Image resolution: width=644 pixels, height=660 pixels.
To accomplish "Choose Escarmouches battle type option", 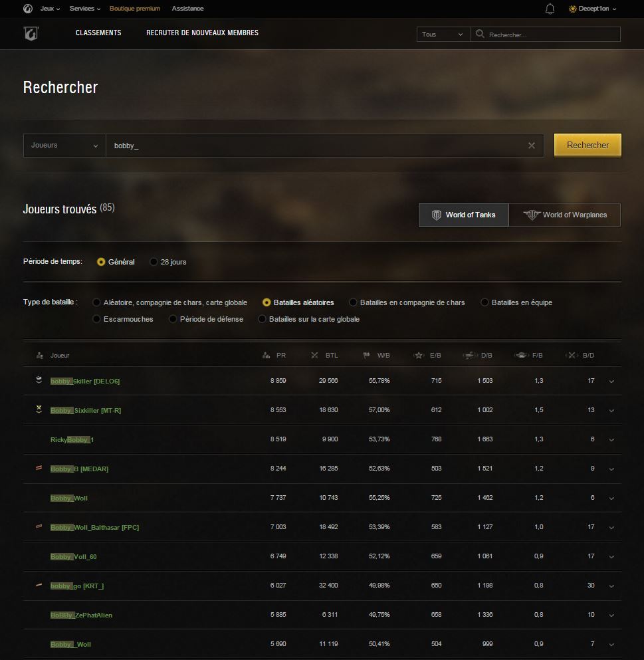I will [x=98, y=319].
